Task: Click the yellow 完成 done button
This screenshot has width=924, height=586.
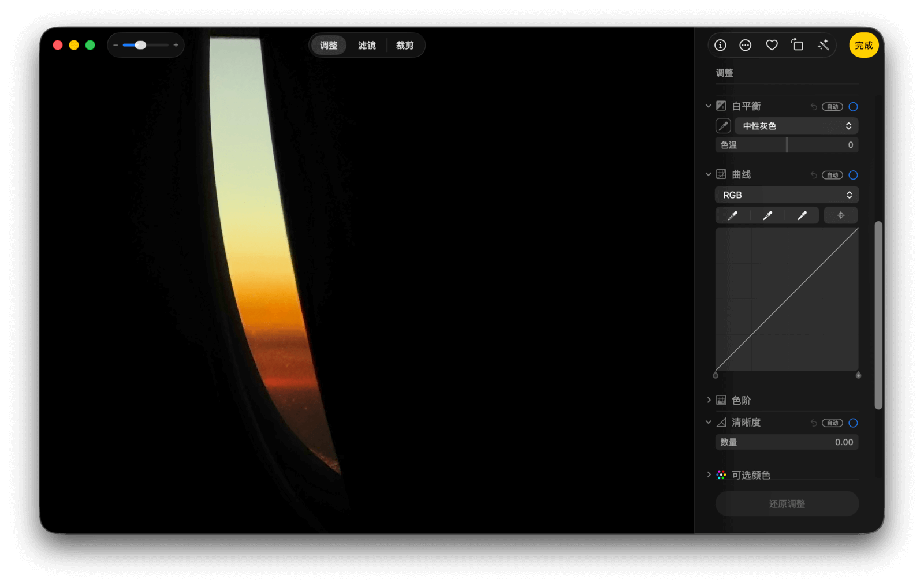Action: [863, 45]
